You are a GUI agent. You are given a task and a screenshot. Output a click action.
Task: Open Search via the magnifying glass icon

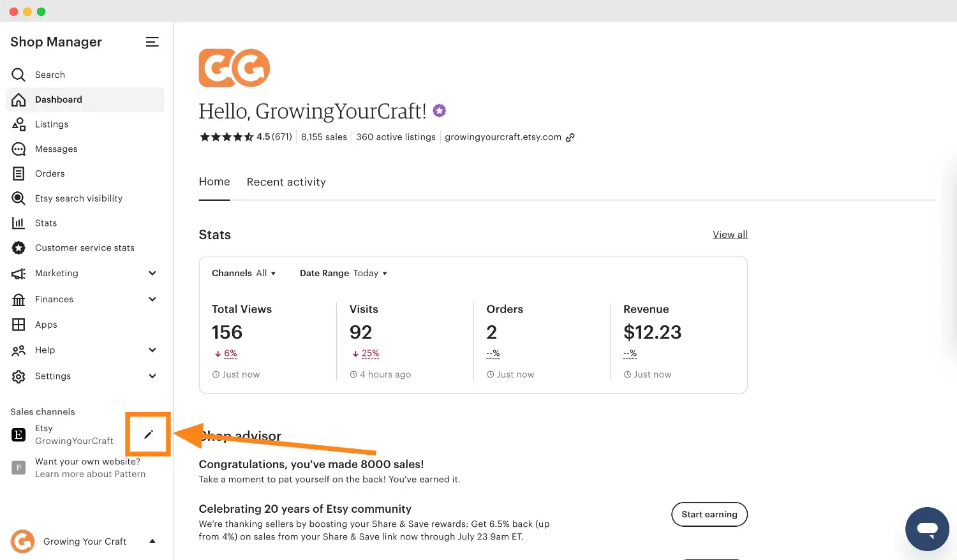click(19, 75)
